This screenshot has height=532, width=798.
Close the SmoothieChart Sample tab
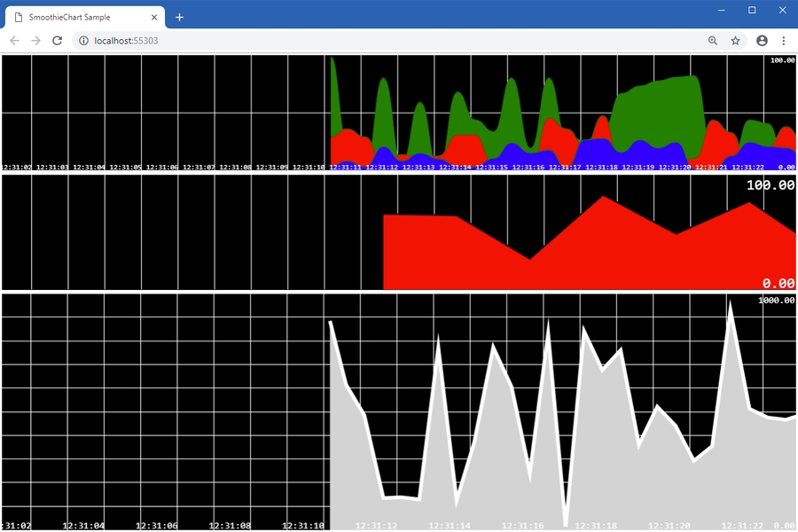154,17
